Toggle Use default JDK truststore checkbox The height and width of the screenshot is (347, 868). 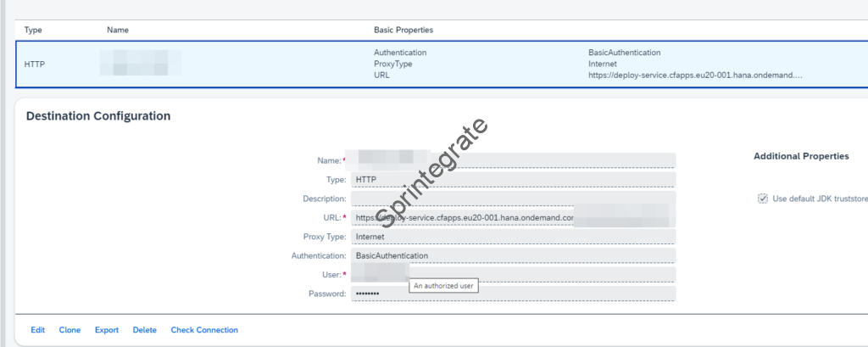pos(763,199)
